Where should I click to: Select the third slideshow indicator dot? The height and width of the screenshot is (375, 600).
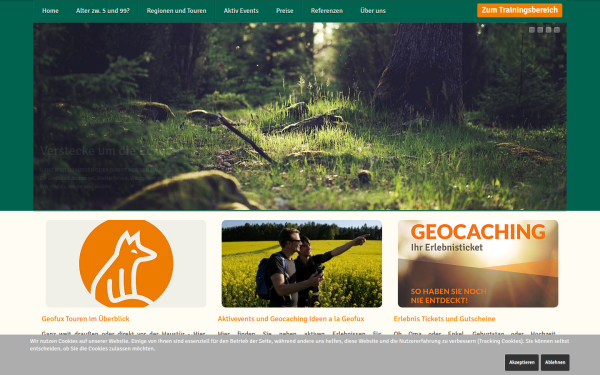[x=548, y=30]
